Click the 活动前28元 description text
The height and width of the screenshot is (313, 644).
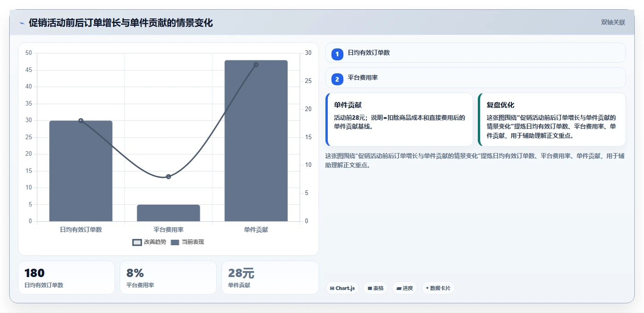tap(400, 122)
